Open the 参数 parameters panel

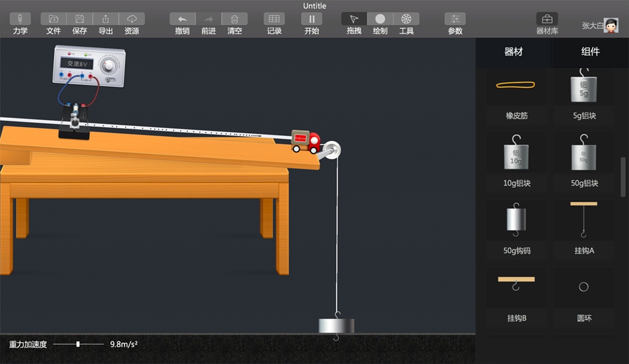pos(455,19)
